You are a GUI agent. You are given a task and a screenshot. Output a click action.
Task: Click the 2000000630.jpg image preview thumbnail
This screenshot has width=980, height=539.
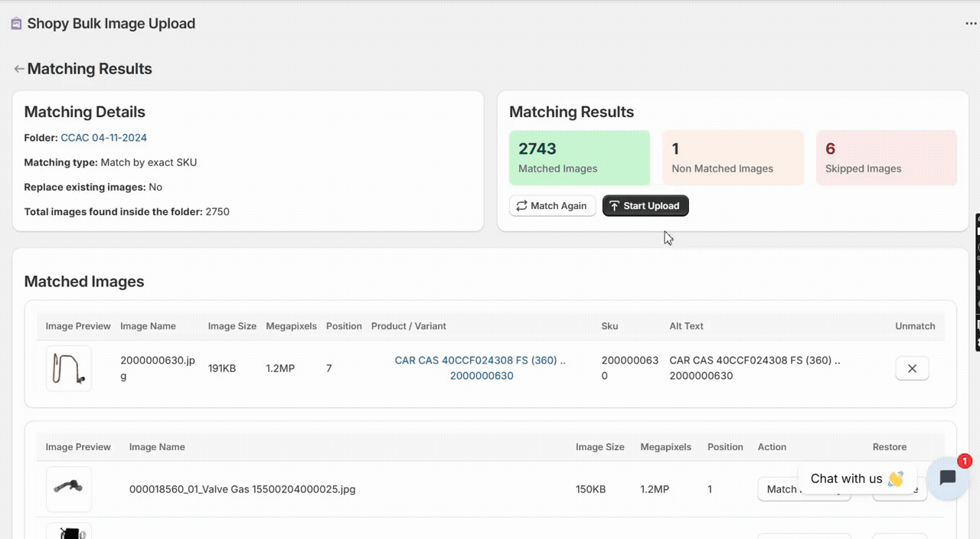(x=69, y=368)
